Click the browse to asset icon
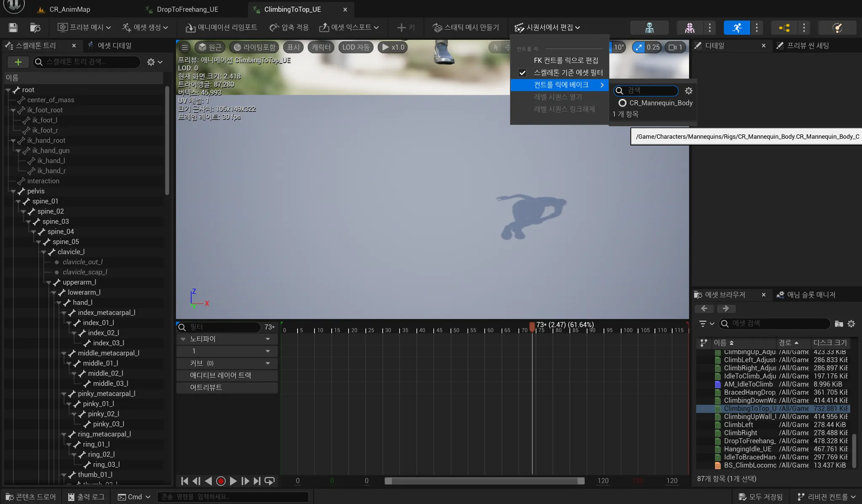Screen dimensions: 862x504 [35, 28]
